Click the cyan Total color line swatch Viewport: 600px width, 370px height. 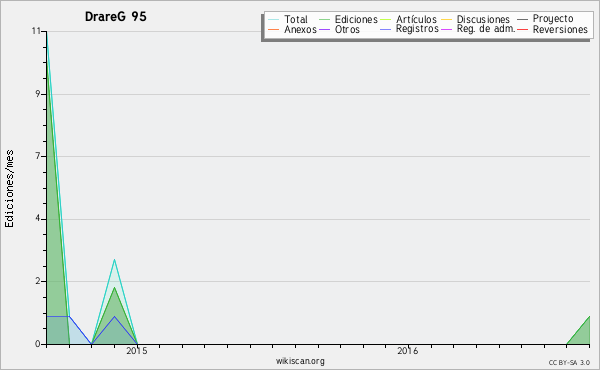[x=274, y=19]
